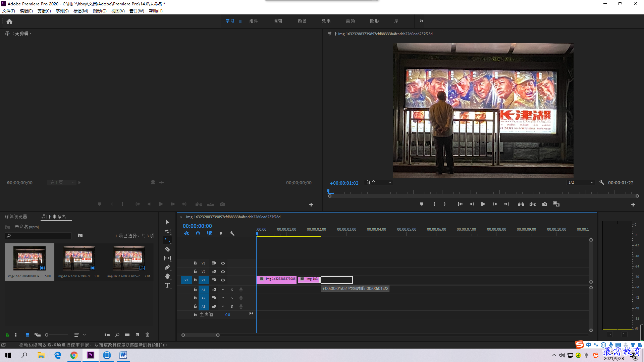The height and width of the screenshot is (362, 644).
Task: Click New Bin folder icon
Action: [x=127, y=335]
